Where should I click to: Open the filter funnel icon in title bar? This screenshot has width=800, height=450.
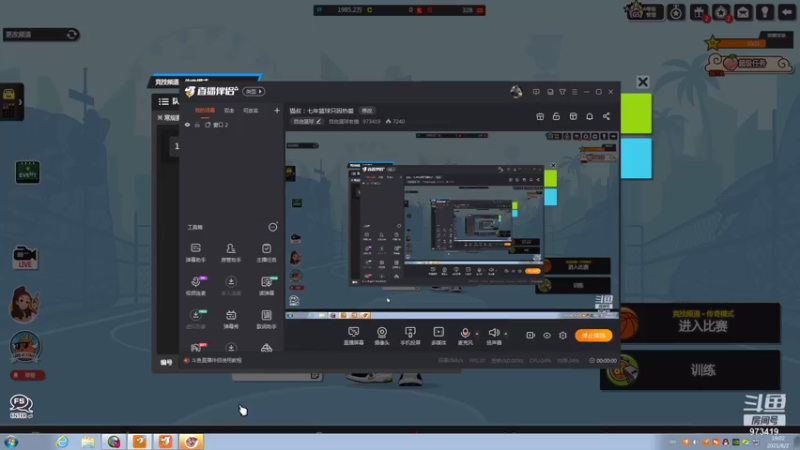point(562,92)
